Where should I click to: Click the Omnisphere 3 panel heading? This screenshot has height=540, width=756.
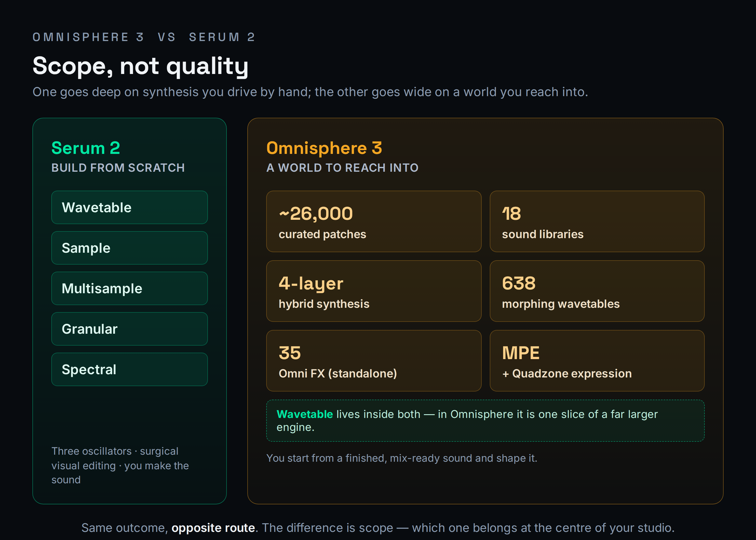(324, 148)
